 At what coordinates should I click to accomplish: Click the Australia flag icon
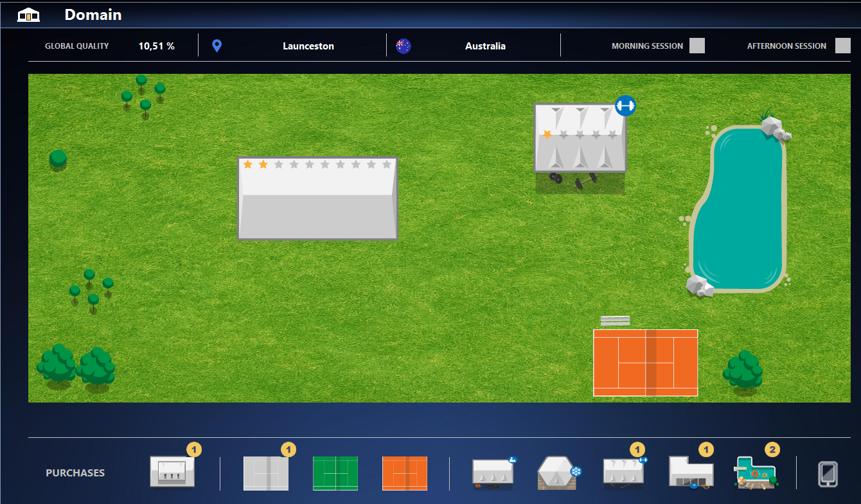point(404,46)
